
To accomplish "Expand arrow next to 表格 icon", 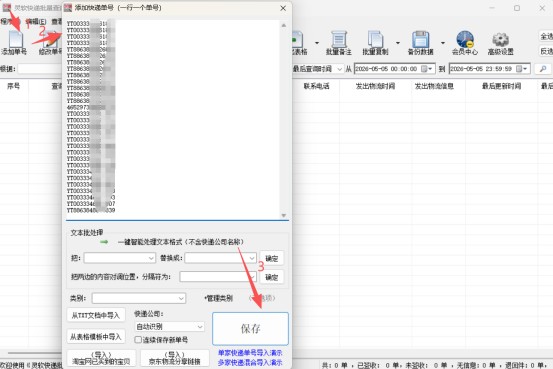I will [317, 43].
